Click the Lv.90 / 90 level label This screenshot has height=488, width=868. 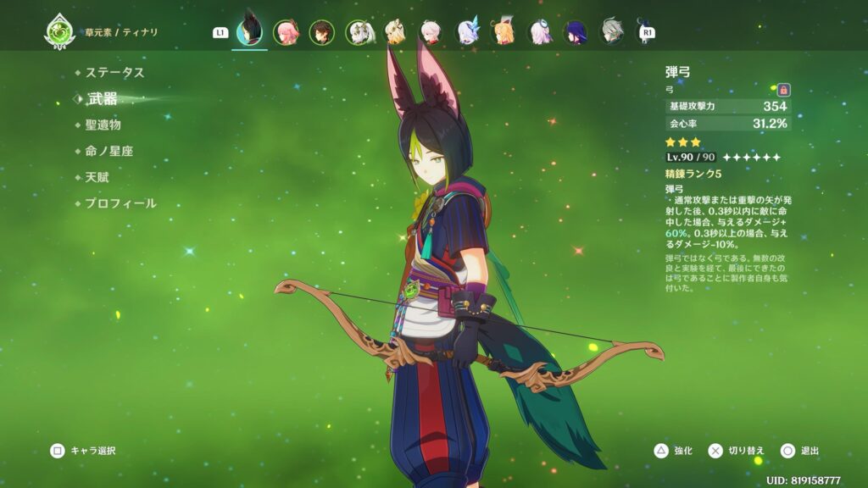tap(690, 157)
